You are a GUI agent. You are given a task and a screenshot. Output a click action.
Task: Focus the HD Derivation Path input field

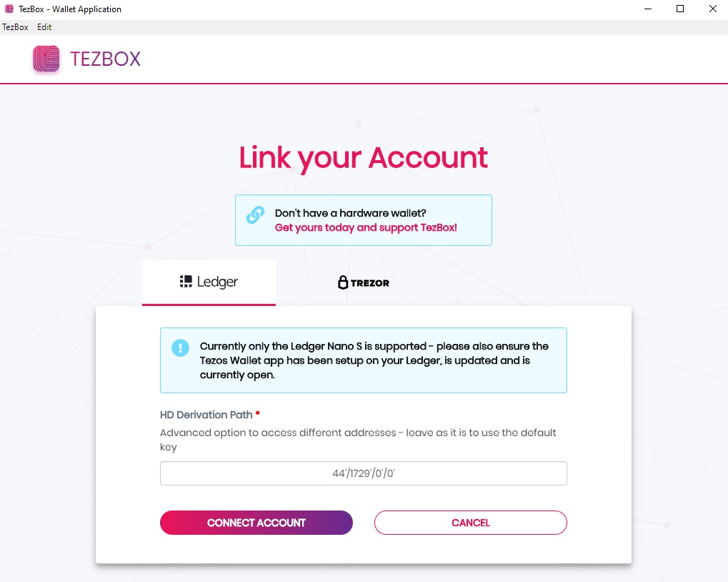[x=364, y=473]
